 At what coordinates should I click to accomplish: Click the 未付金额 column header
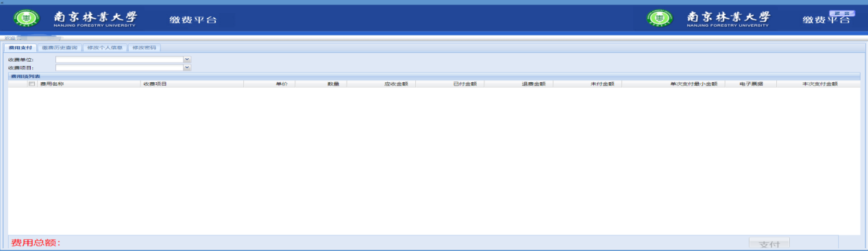[588, 84]
